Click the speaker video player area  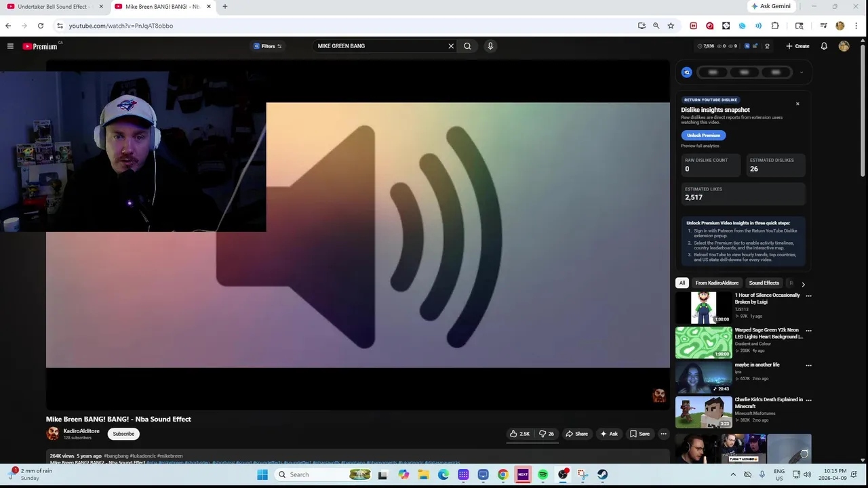coord(358,235)
